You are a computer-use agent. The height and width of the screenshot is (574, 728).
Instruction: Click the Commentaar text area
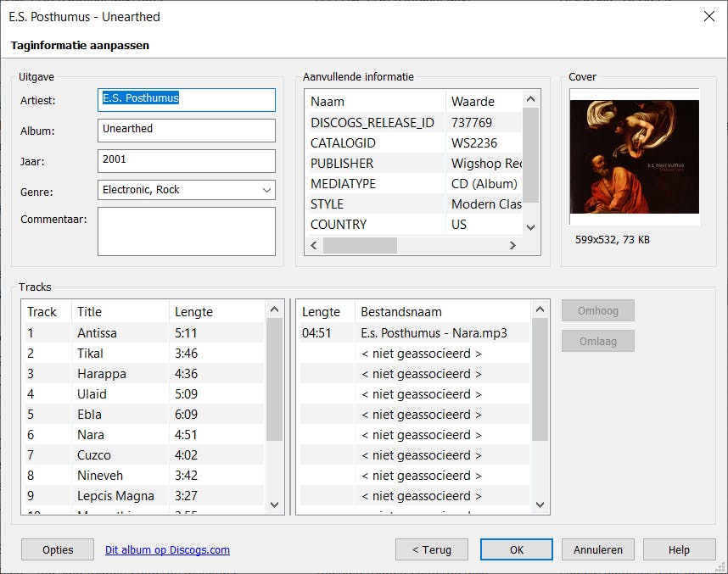pyautogui.click(x=186, y=231)
